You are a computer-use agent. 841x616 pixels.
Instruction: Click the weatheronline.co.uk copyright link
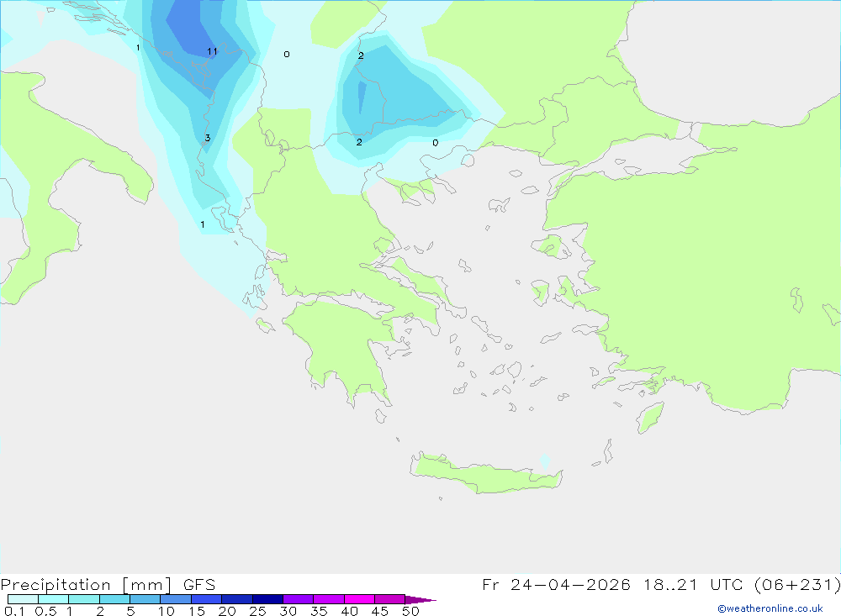click(770, 608)
